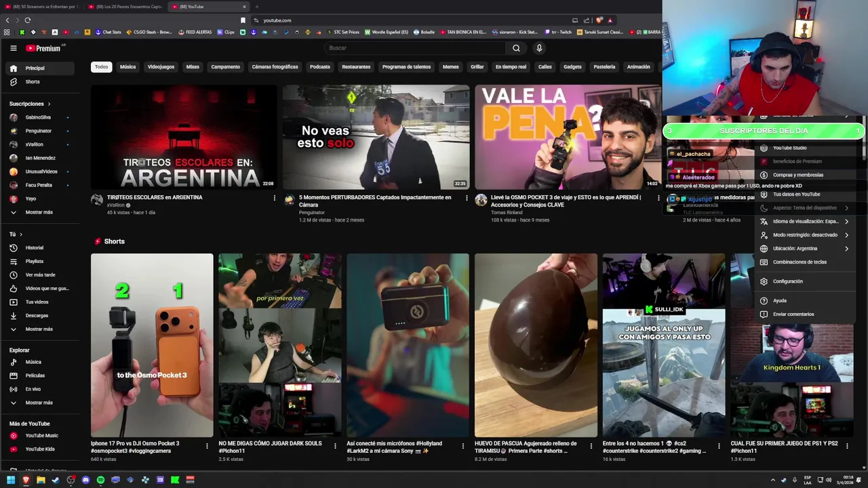Open Spotify from the taskbar

click(x=100, y=480)
